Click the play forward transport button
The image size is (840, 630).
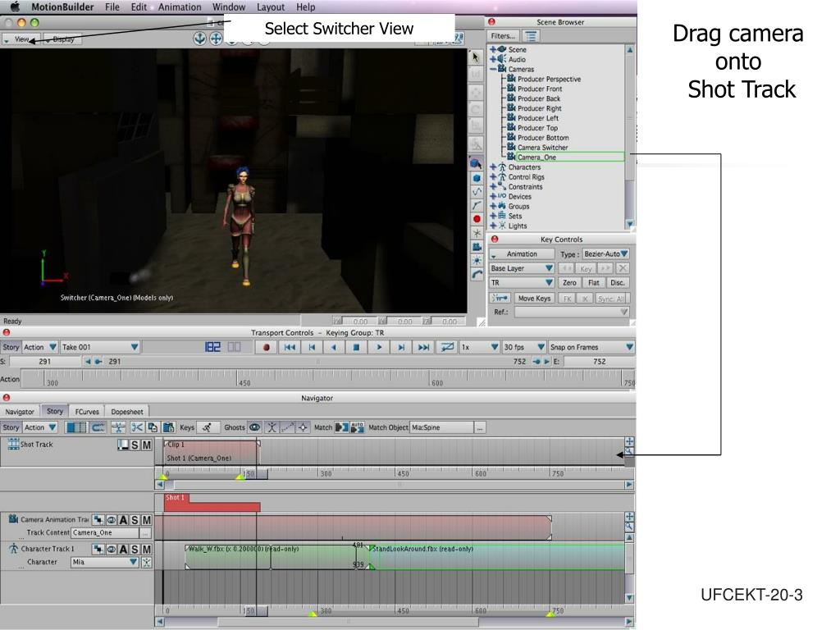point(379,347)
